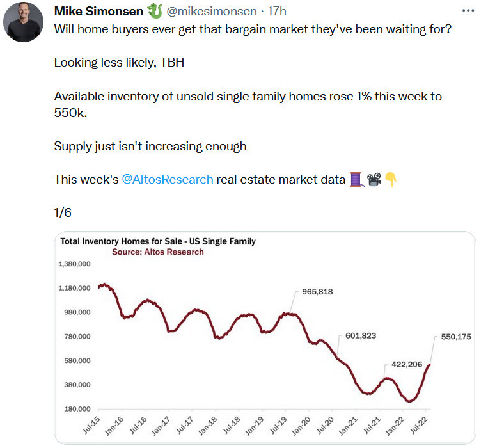Click the pointing-down hand emoji
Image resolution: width=488 pixels, height=448 pixels.
click(391, 180)
